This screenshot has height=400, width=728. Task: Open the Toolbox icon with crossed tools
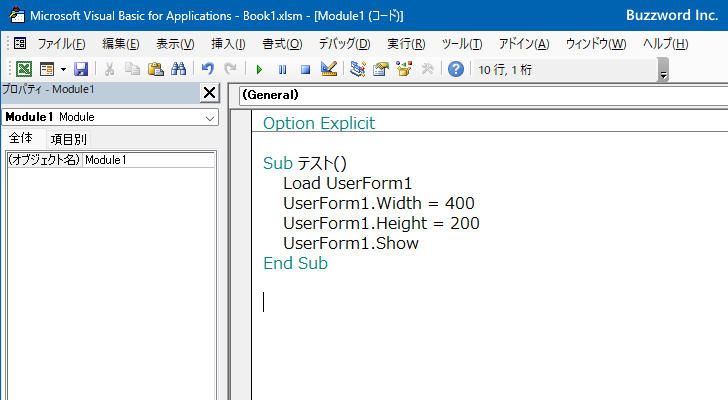[427, 69]
